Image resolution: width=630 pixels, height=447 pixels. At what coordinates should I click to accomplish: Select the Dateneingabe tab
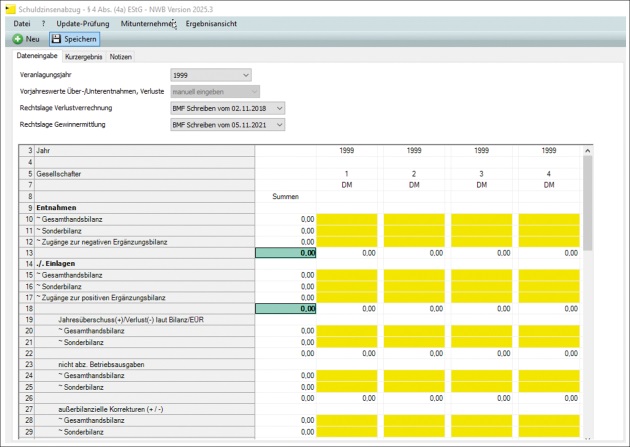pyautogui.click(x=39, y=57)
